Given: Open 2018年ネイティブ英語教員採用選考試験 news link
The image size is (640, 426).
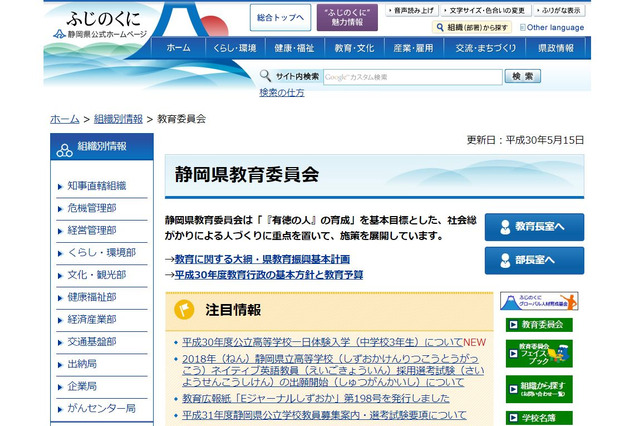Looking at the screenshot, I should point(333,371).
